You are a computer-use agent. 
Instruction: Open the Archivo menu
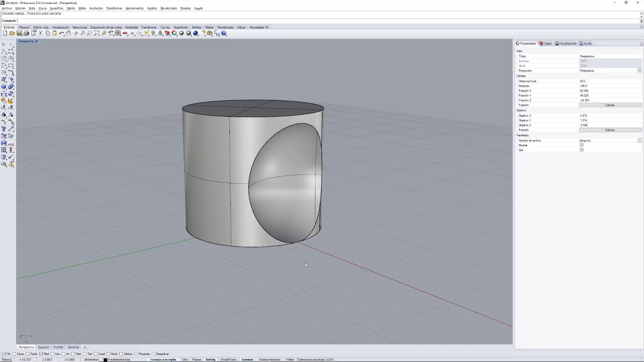tap(7, 9)
